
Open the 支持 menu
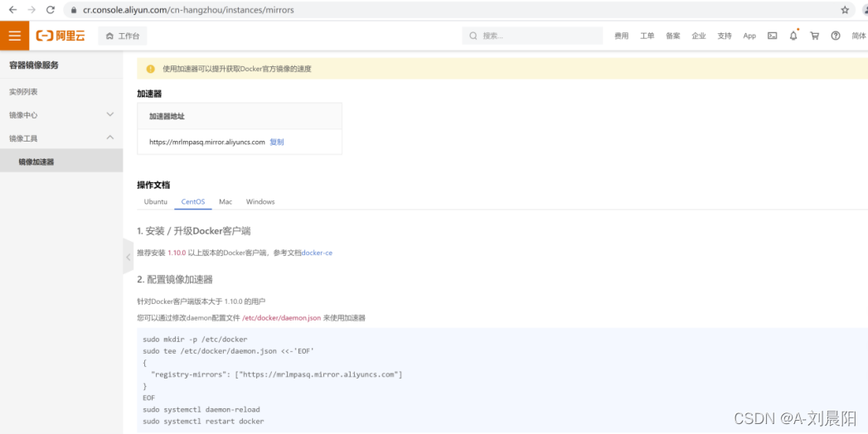click(725, 36)
